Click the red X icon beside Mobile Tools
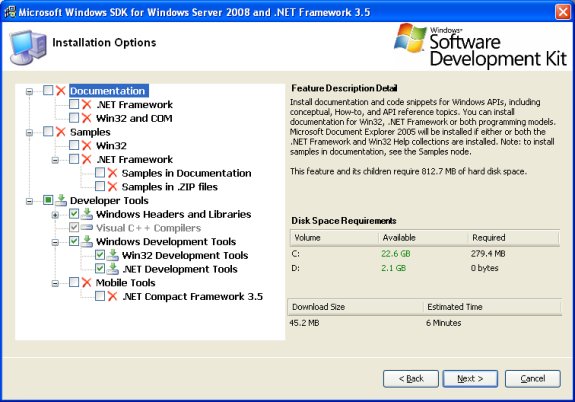575x402 pixels. tap(87, 282)
